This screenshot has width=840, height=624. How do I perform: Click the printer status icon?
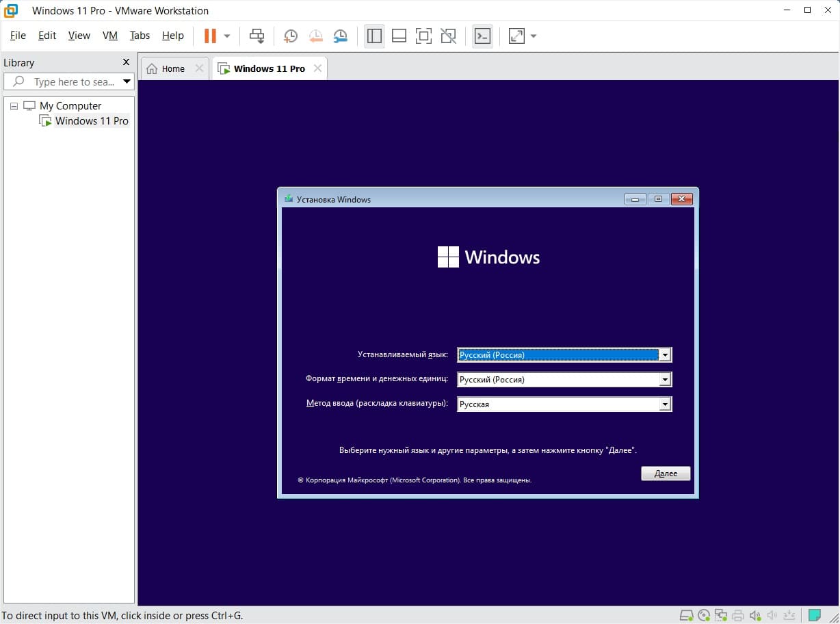click(x=738, y=615)
